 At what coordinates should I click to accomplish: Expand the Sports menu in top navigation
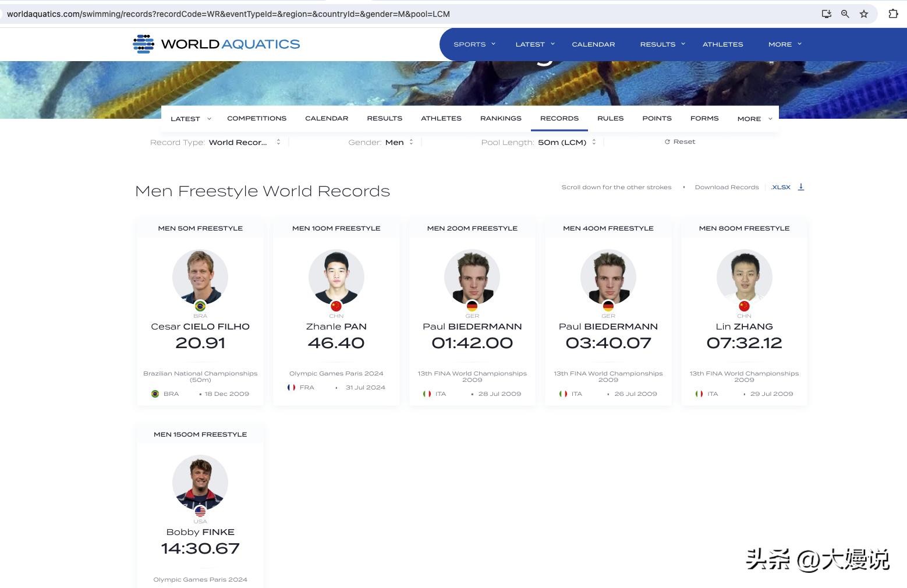(x=474, y=44)
